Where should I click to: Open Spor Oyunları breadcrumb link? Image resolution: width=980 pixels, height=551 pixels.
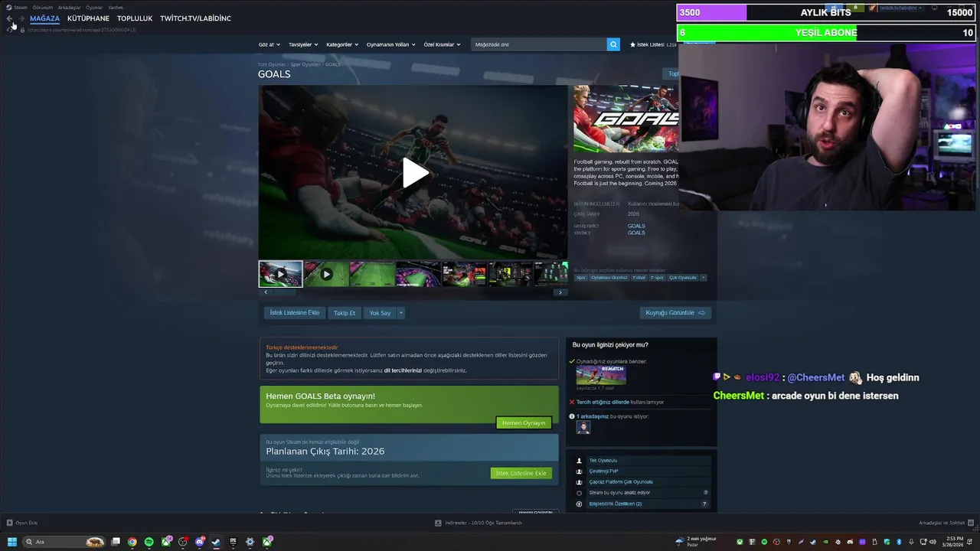(x=305, y=64)
